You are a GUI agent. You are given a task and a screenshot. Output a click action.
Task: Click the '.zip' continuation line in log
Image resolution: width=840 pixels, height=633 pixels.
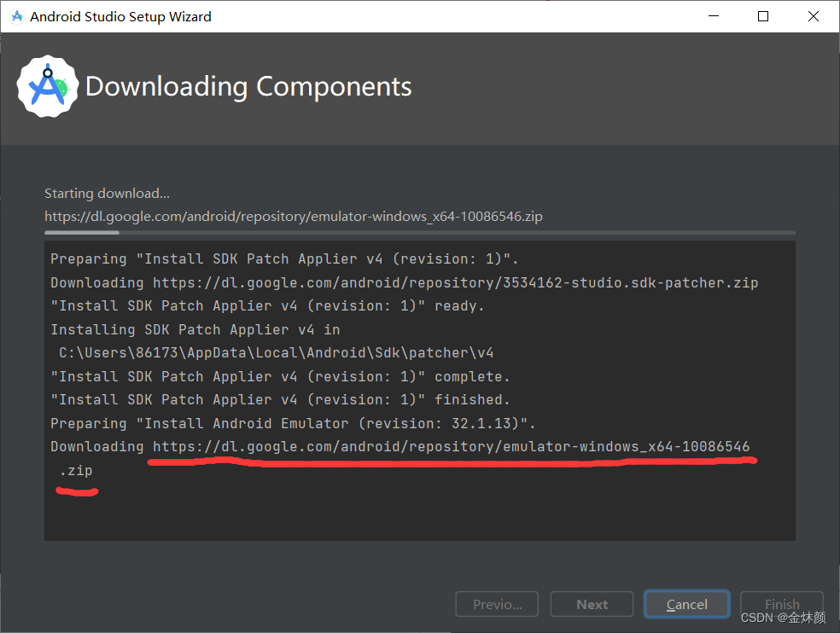click(76, 471)
